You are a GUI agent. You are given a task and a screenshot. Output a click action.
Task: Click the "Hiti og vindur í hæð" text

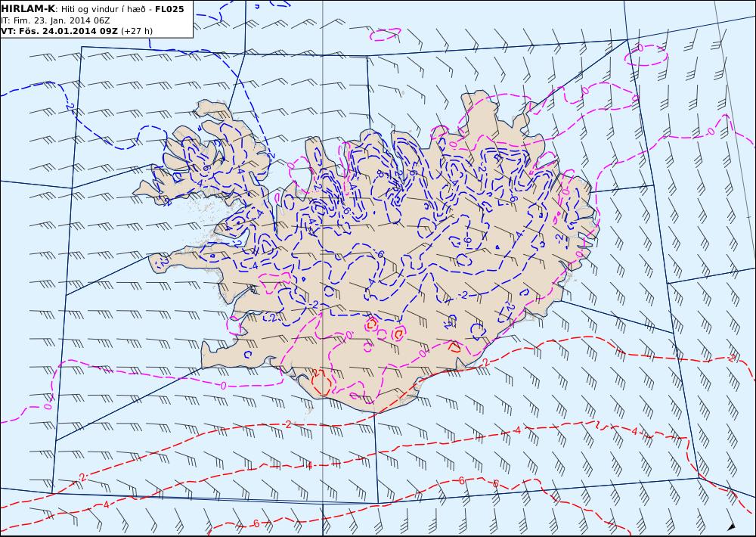[x=102, y=10]
